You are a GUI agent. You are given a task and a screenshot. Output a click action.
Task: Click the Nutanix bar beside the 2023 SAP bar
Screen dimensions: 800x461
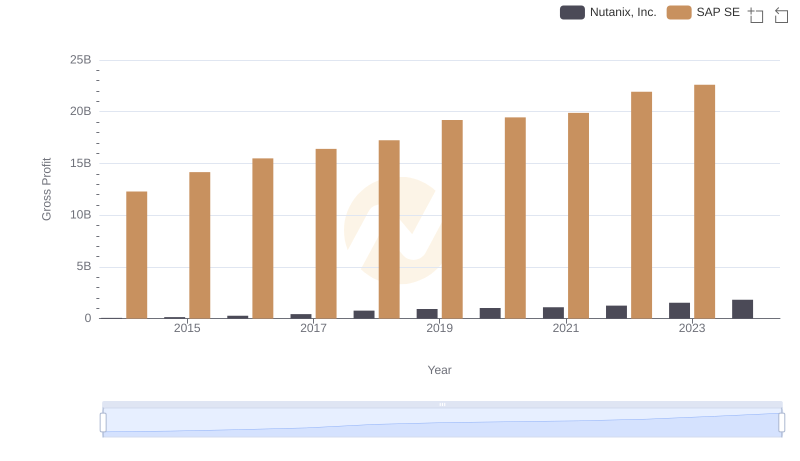(x=679, y=311)
